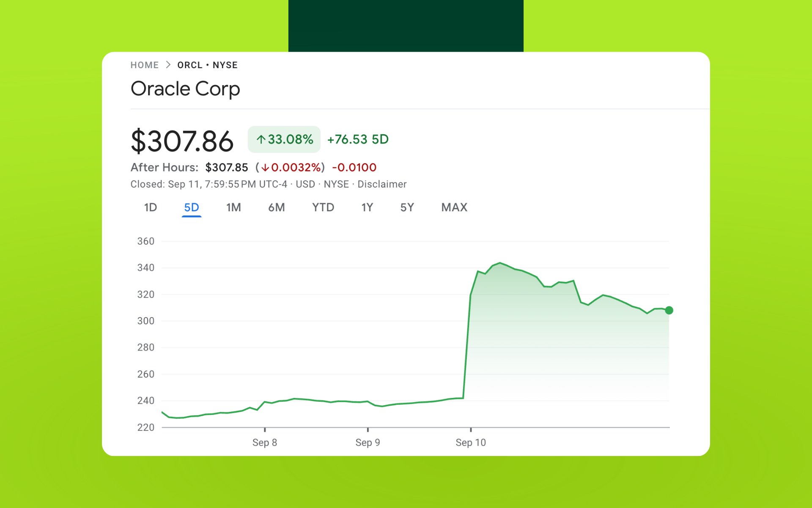Click the breadcrumb chevron arrow icon
This screenshot has width=812, height=508.
168,65
